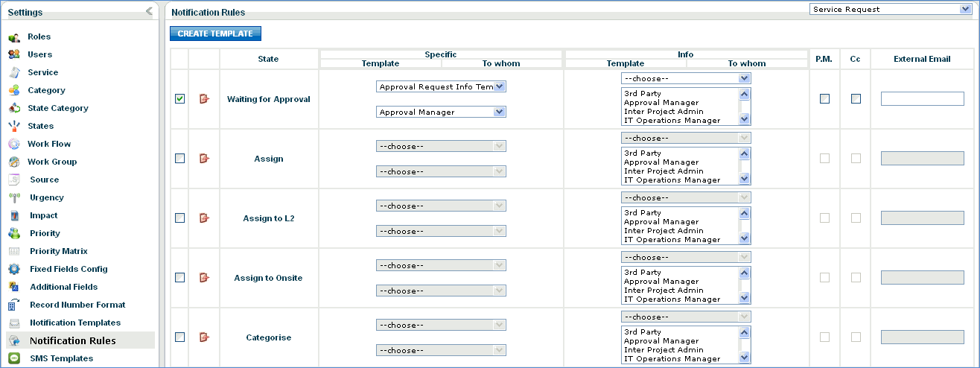Image resolution: width=980 pixels, height=368 pixels.
Task: Open Approval Request Info Template dropdown
Action: tap(441, 87)
